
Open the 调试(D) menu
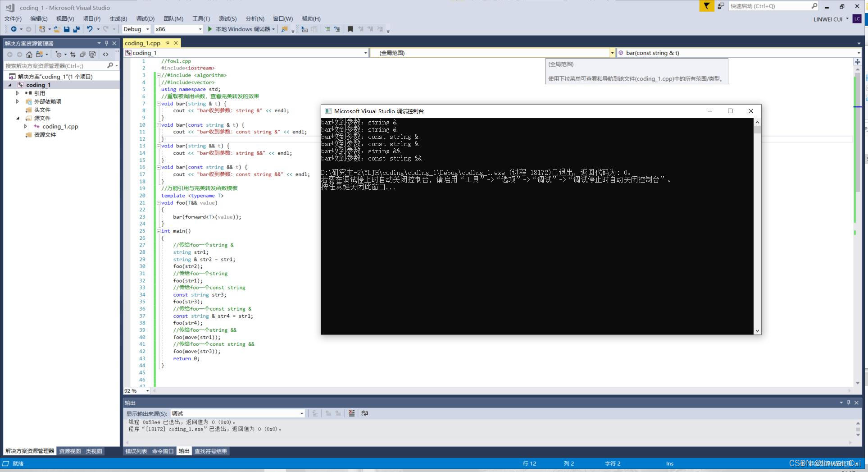point(145,18)
